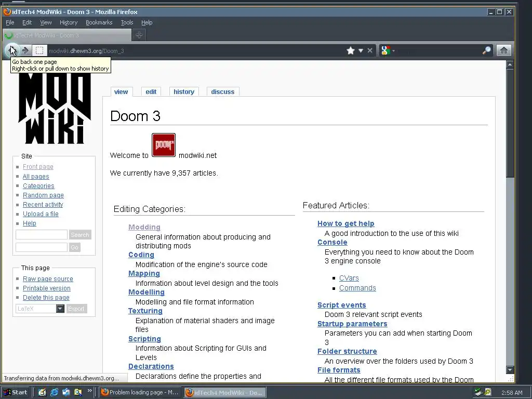The width and height of the screenshot is (532, 399).
Task: Click the scrollbar down arrow
Action: click(x=510, y=369)
